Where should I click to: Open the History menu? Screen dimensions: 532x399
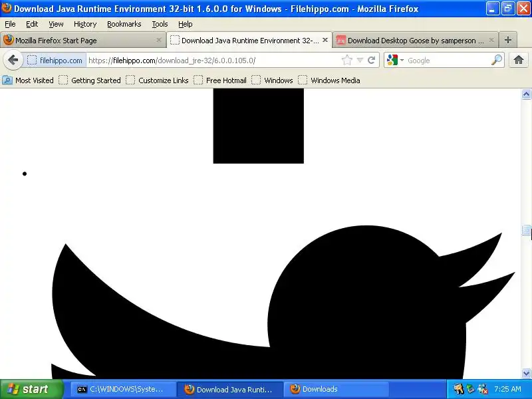[x=85, y=24]
